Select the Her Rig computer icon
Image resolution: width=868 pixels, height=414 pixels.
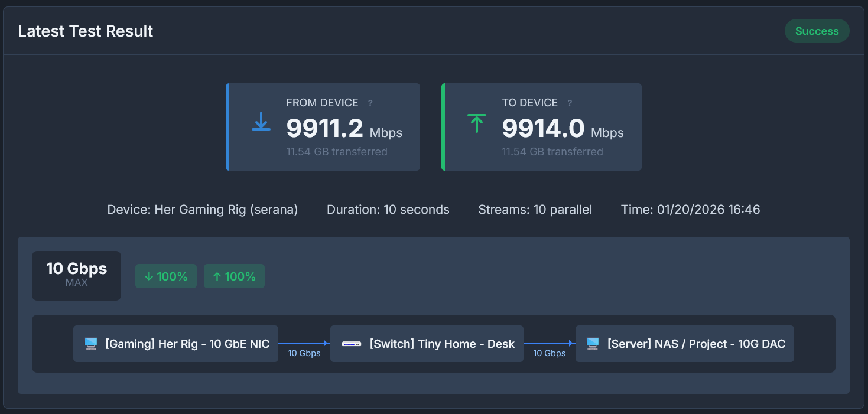click(90, 343)
